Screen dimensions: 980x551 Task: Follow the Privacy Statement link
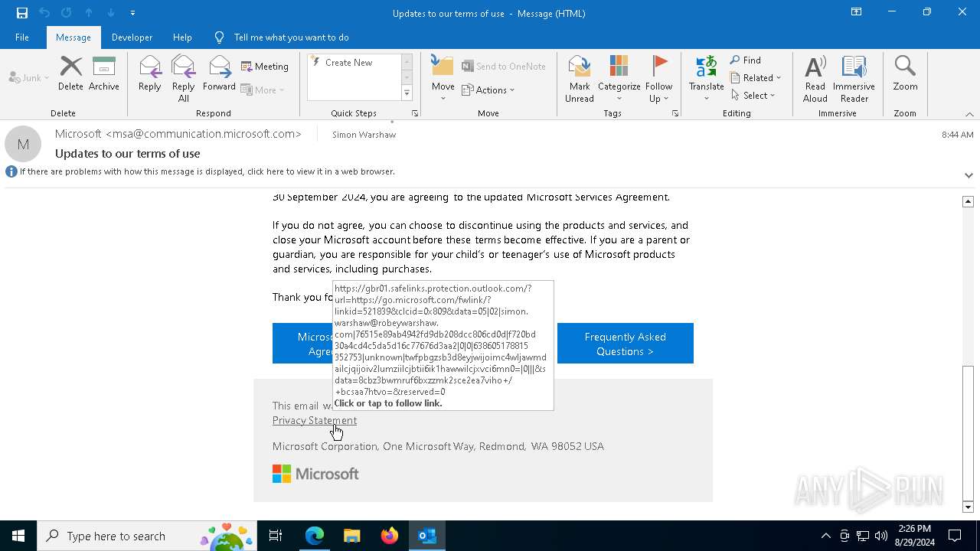tap(315, 420)
